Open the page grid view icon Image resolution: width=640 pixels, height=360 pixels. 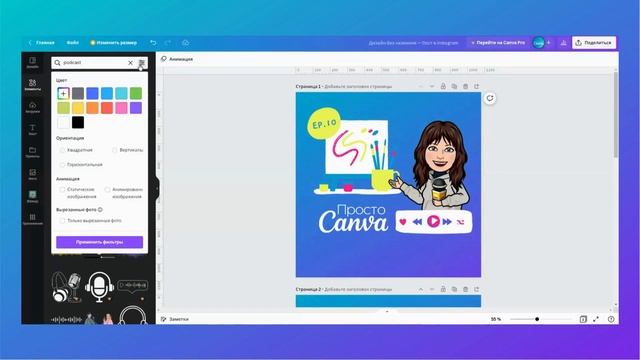[583, 319]
